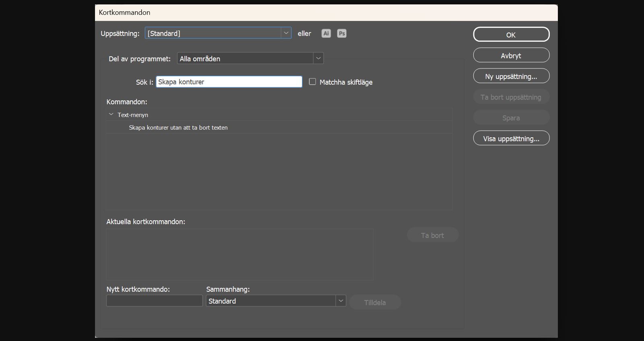Click into the Sök i search field

[229, 82]
